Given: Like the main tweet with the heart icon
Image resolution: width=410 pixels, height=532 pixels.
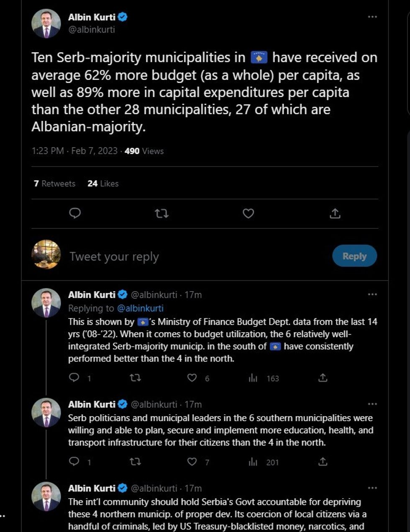Looking at the screenshot, I should (x=249, y=214).
